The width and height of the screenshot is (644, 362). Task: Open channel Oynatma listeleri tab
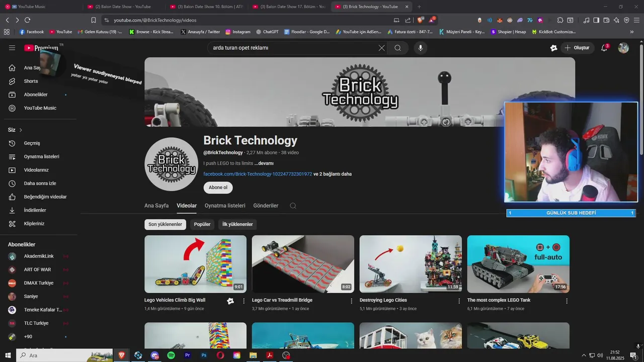click(x=225, y=206)
